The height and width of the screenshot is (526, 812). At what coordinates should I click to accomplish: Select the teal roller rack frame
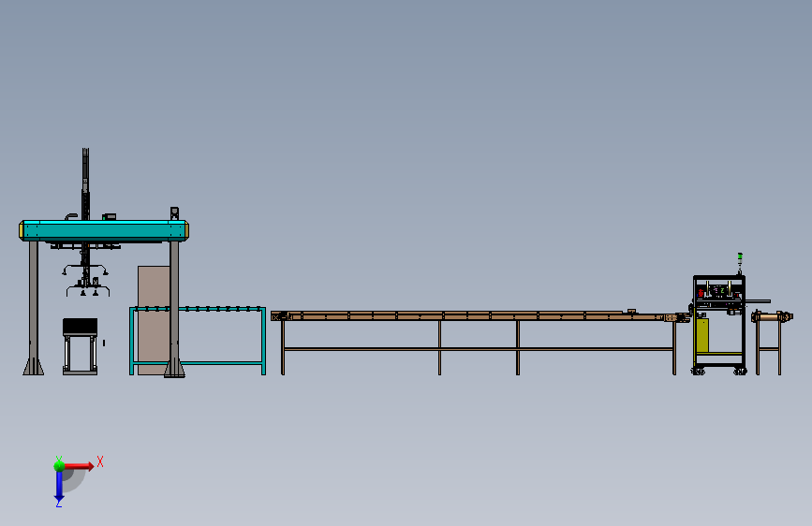click(x=198, y=341)
